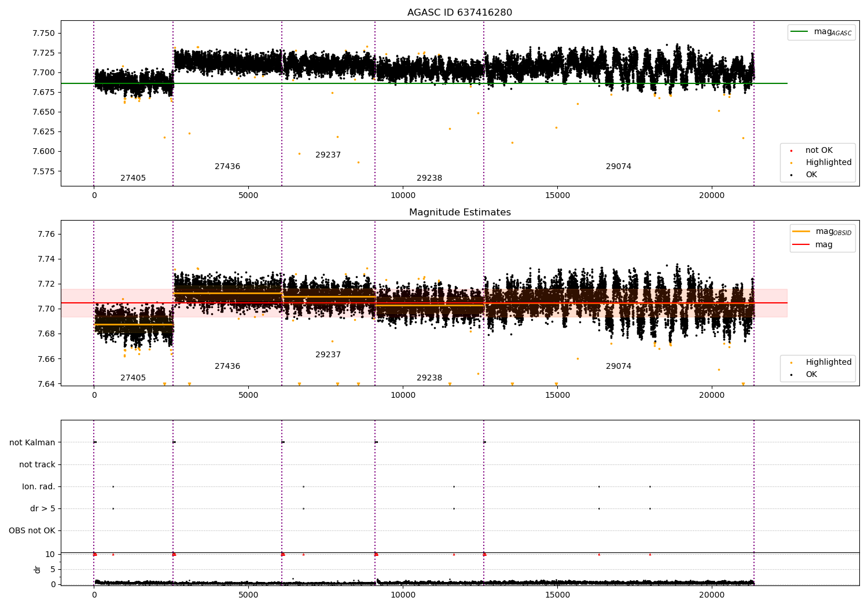Image resolution: width=868 pixels, height=608 pixels.
Task: Click the 7.750 y-axis tick label
Action: 43,33
